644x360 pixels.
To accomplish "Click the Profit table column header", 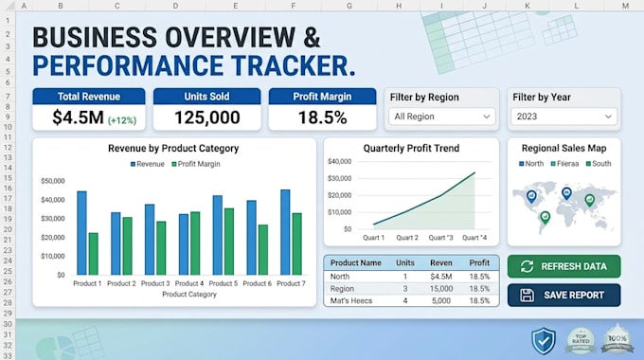I will point(479,263).
